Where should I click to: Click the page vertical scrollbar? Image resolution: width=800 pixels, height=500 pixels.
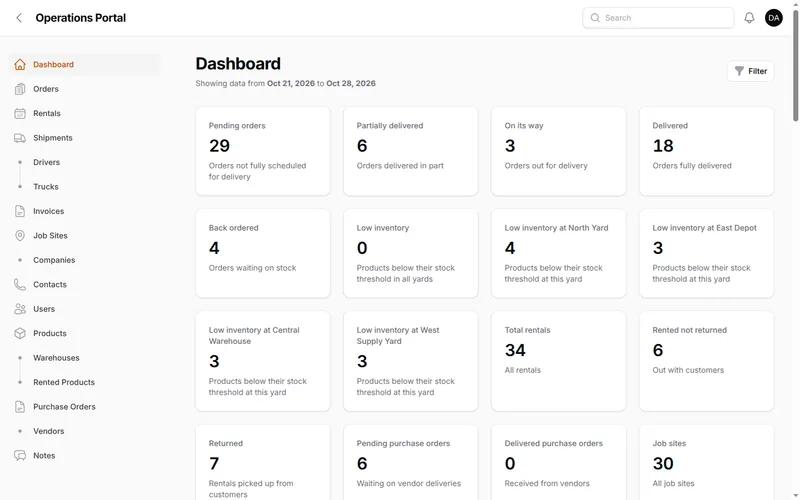pyautogui.click(x=795, y=66)
